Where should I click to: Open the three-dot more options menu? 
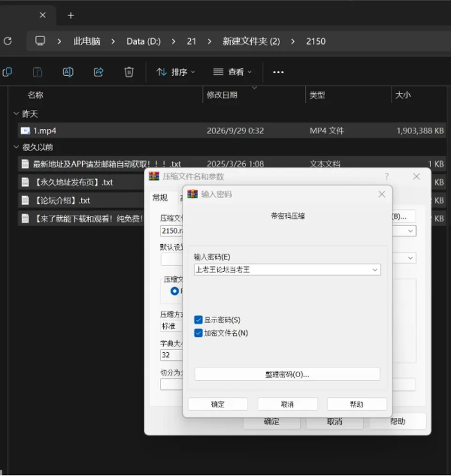coord(278,72)
